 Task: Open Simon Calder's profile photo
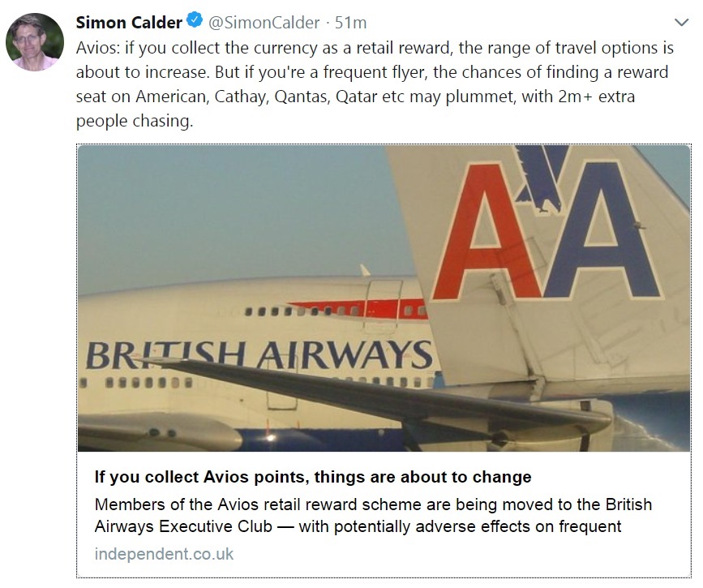(36, 41)
